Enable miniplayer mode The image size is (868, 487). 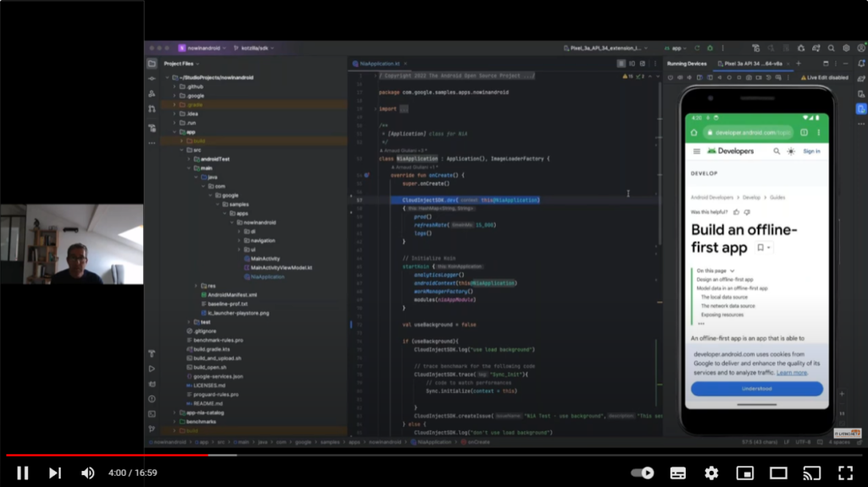745,473
